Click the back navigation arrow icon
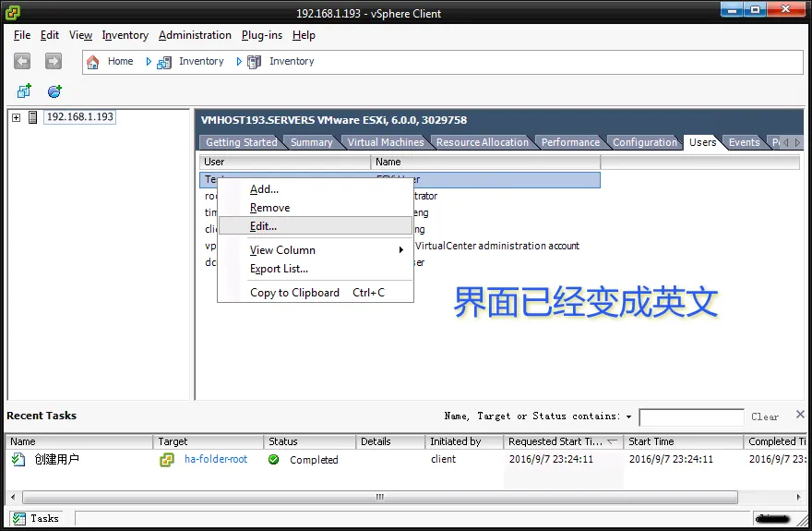 click(23, 61)
